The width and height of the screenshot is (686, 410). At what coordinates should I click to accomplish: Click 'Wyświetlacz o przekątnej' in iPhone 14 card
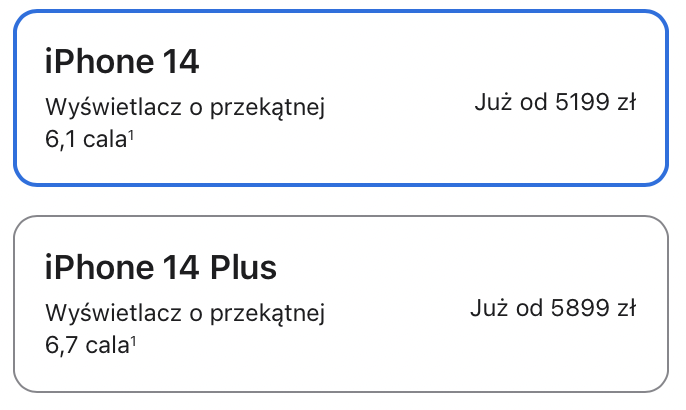(185, 107)
